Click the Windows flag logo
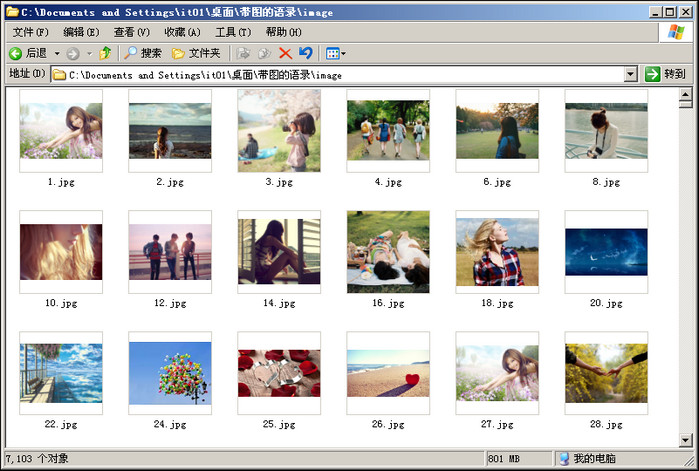 (x=676, y=32)
